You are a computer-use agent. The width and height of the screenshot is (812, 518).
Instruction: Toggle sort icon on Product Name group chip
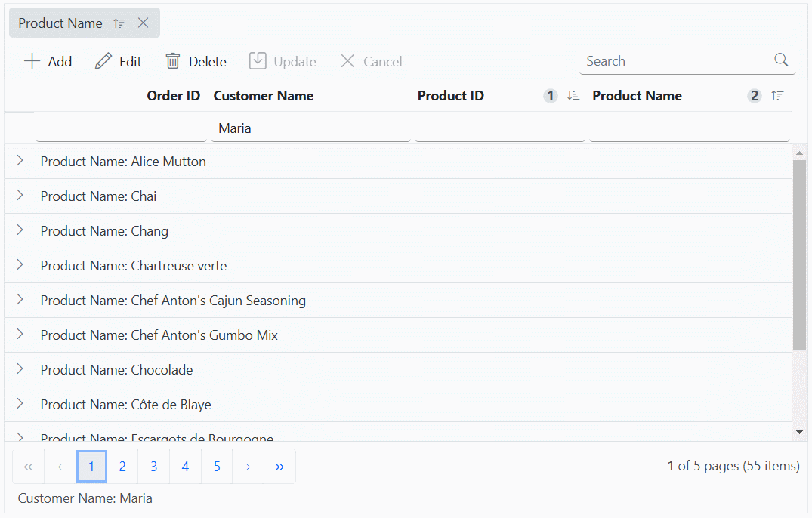coord(119,23)
